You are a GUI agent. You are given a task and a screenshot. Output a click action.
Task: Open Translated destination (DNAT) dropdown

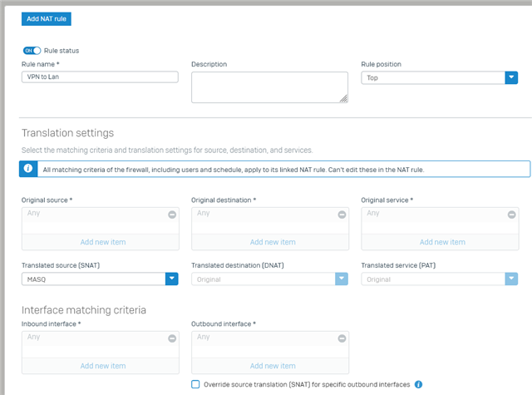click(x=269, y=279)
